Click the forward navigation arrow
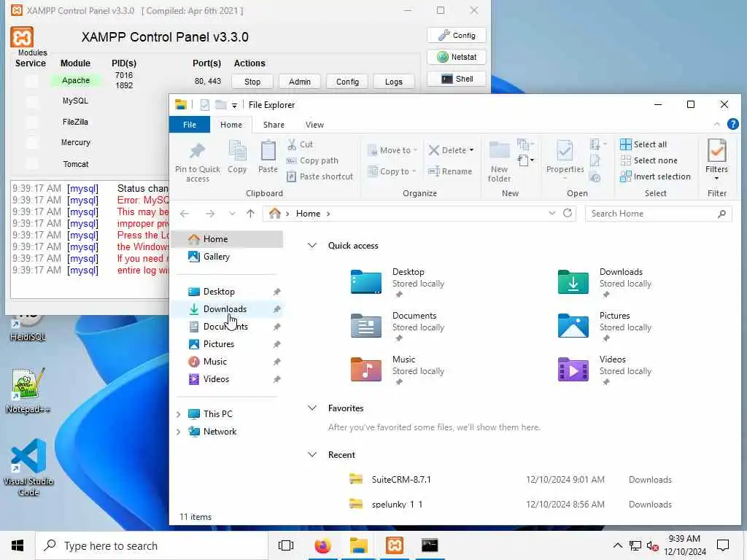This screenshot has height=560, width=747. [210, 214]
